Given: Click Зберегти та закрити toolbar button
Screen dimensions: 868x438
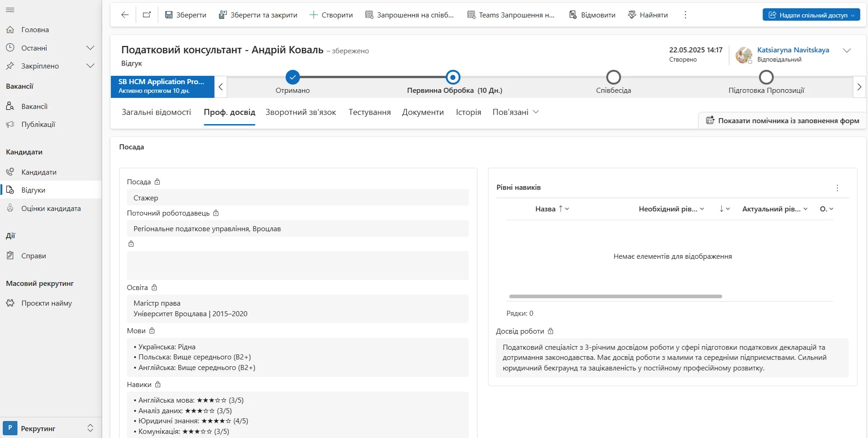Looking at the screenshot, I should [258, 15].
